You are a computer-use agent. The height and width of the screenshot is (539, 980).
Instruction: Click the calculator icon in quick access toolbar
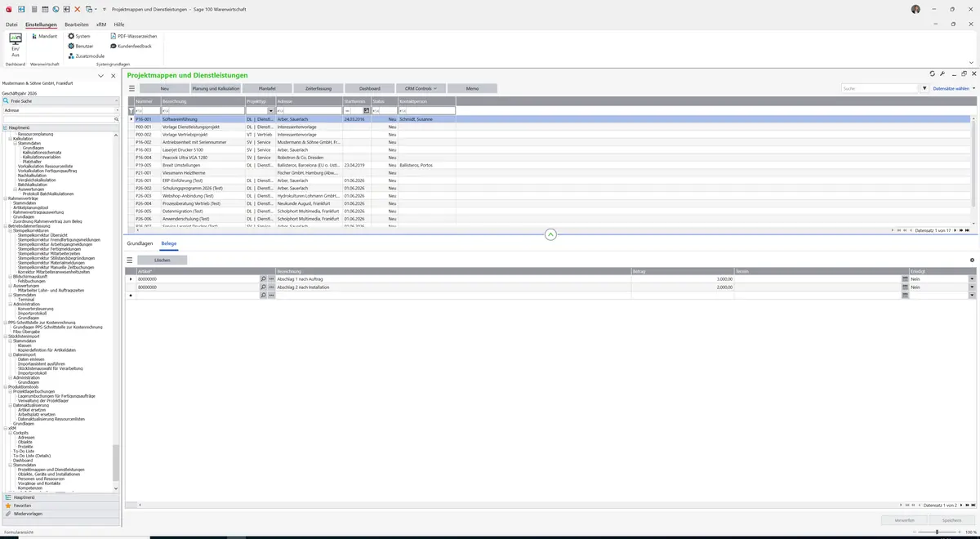pos(33,8)
